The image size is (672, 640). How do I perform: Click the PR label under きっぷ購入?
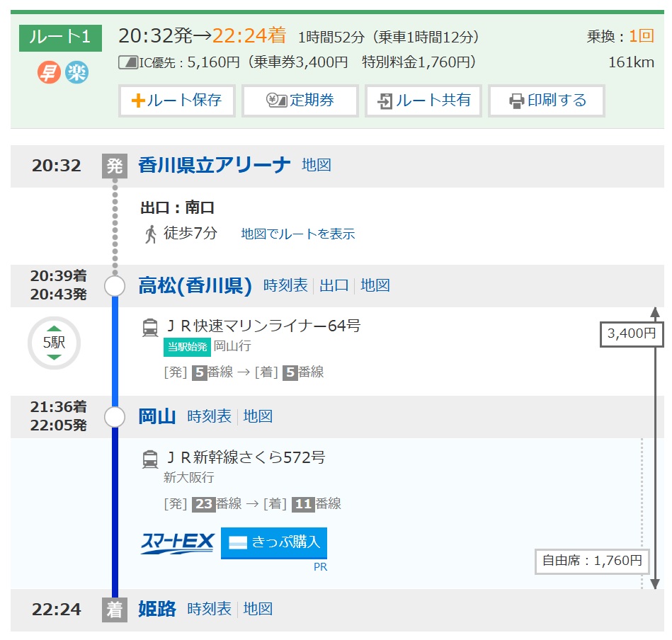click(x=321, y=567)
